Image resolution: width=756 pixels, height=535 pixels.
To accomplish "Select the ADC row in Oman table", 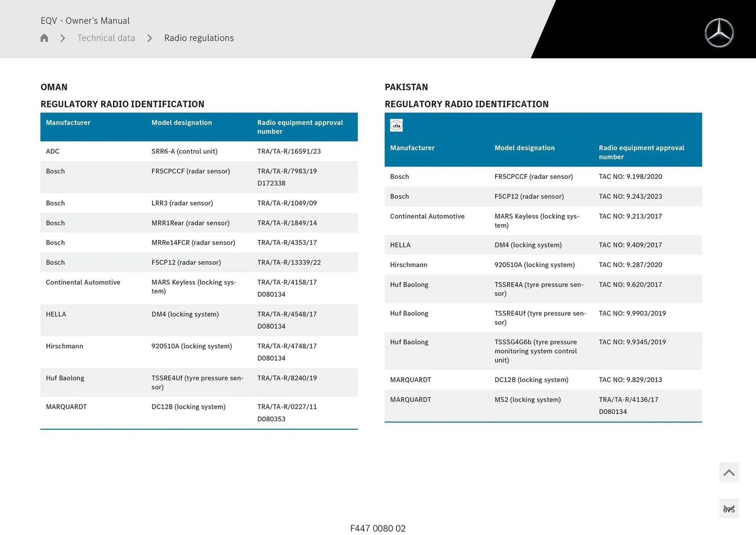I will tap(52, 151).
